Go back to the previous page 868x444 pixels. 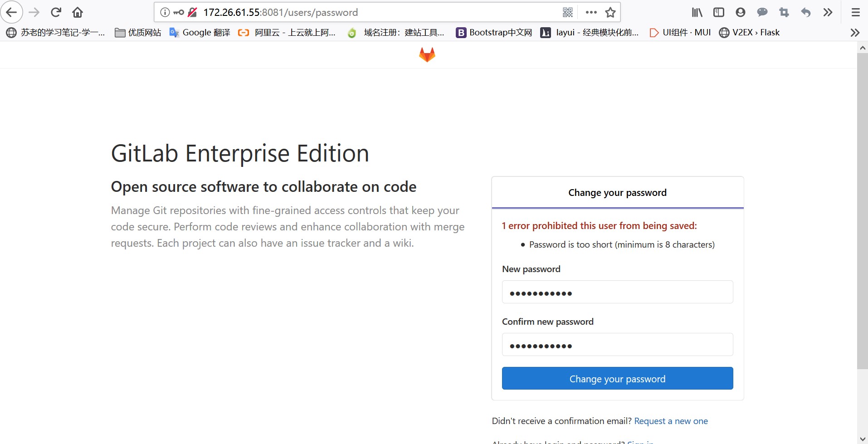click(x=12, y=12)
